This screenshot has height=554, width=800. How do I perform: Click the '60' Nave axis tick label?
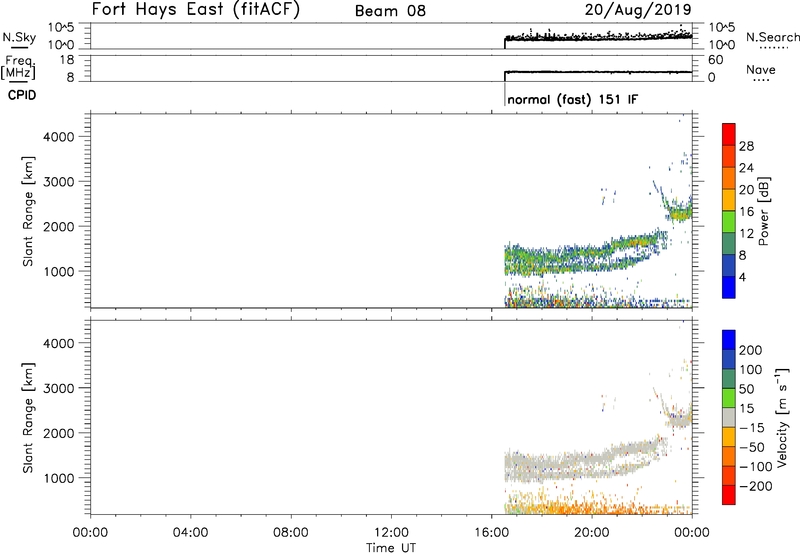(715, 60)
